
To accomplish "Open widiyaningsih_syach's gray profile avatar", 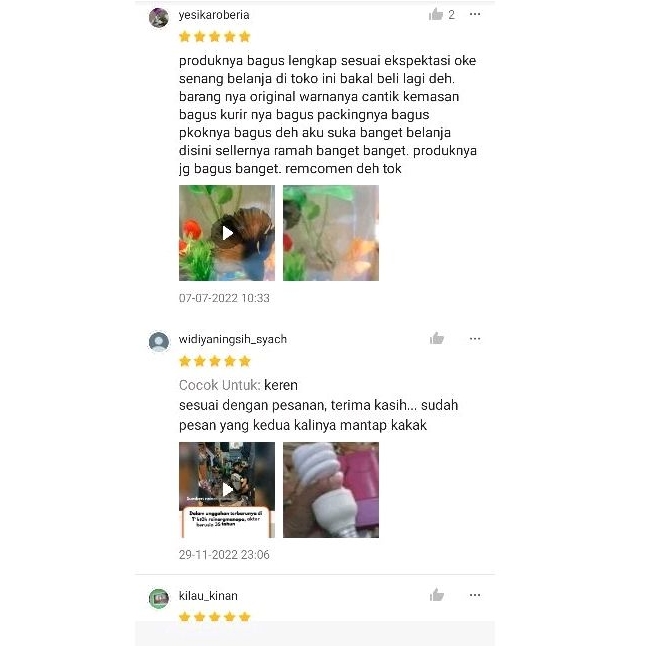I will point(159,342).
